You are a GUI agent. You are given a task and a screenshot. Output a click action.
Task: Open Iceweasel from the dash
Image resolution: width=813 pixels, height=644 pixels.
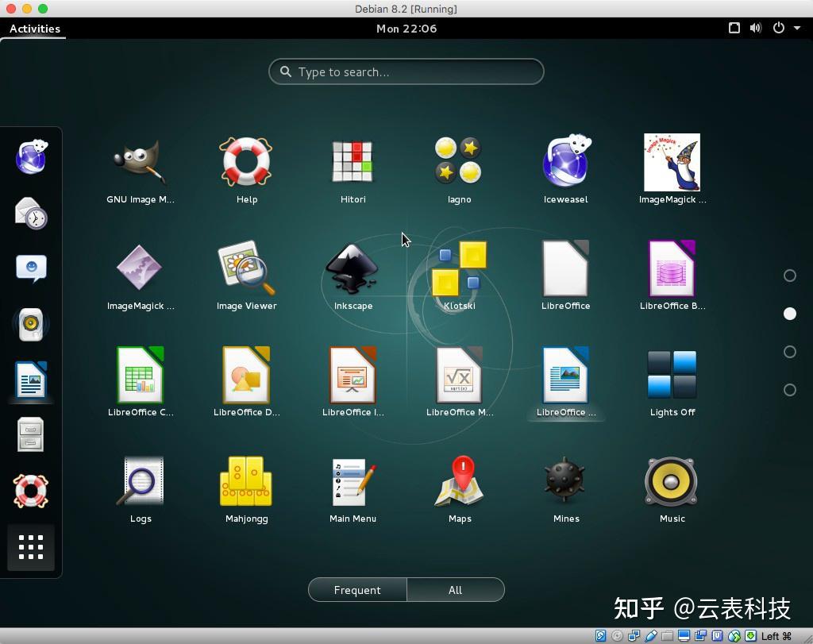coord(31,156)
